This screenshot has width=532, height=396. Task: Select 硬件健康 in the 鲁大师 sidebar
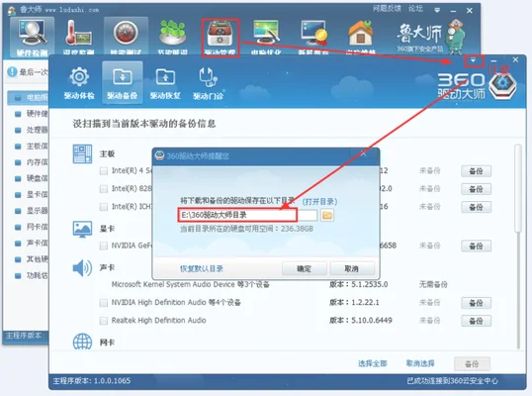tap(32, 114)
